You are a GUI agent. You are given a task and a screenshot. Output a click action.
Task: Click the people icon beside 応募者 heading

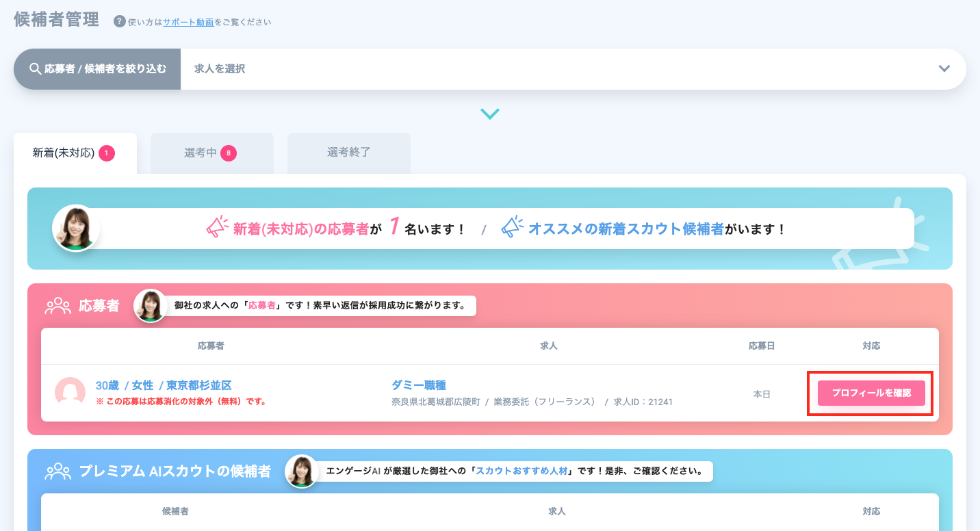click(58, 306)
